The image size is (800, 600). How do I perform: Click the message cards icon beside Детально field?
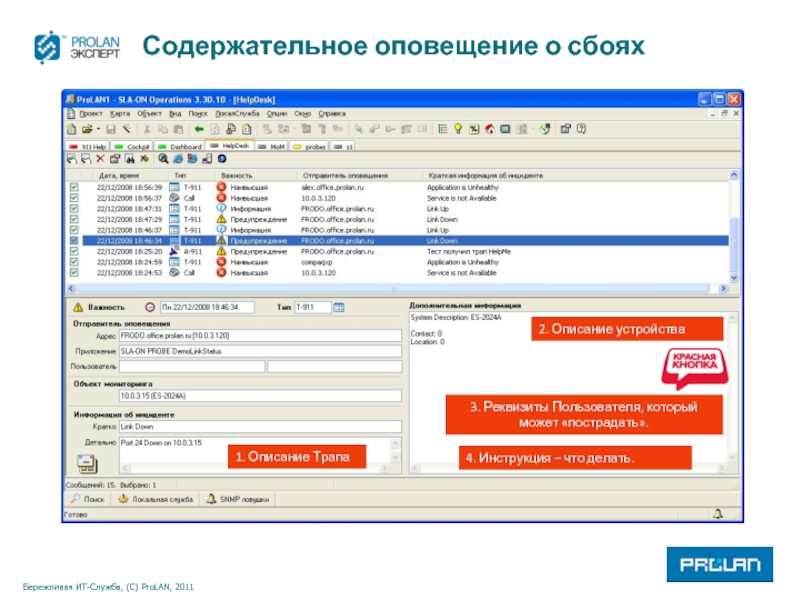pyautogui.click(x=87, y=461)
